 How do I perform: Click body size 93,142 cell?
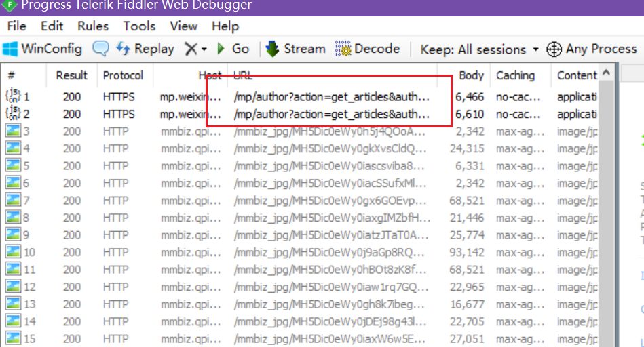[467, 252]
